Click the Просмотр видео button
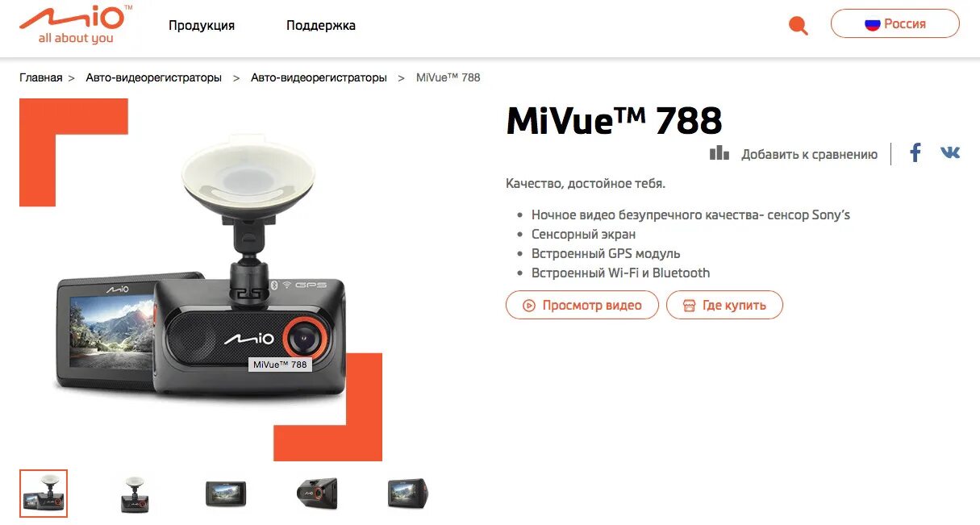Screen dimensions: 980x525 coord(582,305)
